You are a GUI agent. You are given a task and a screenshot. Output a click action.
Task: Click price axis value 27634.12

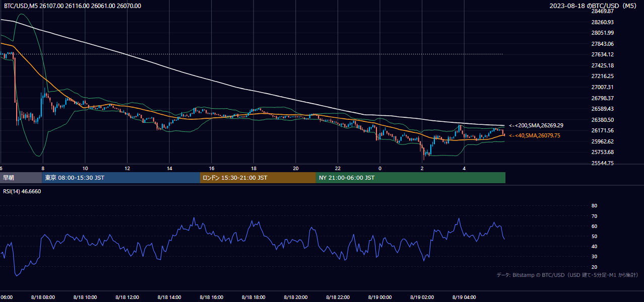click(602, 54)
